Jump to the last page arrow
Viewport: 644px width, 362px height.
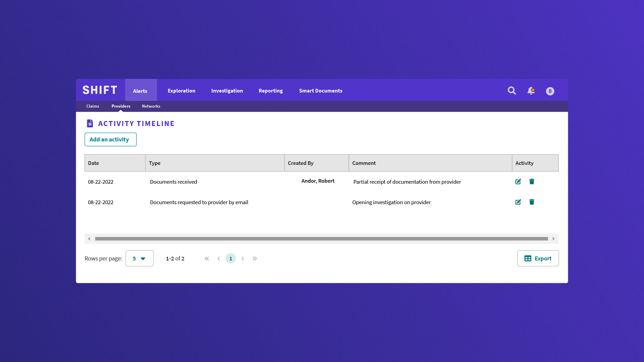pos(255,258)
